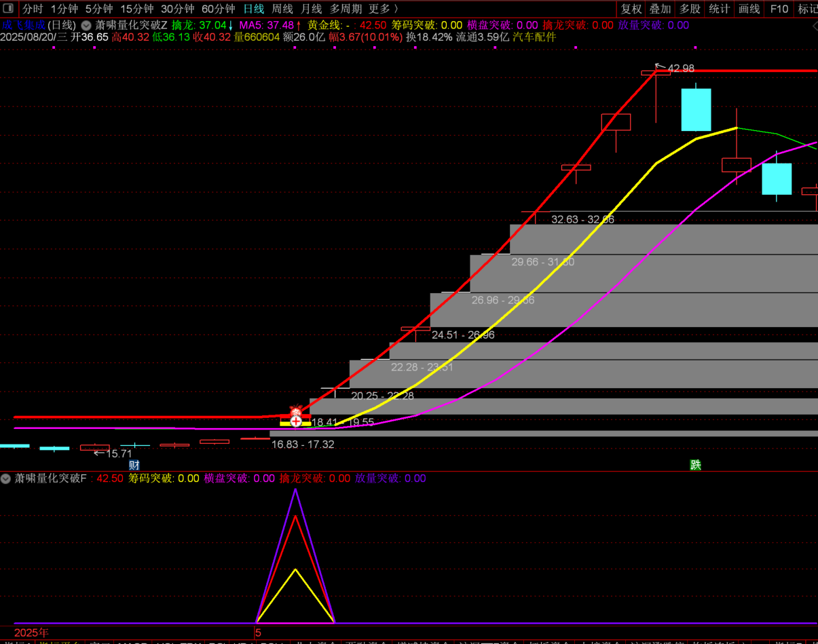Click 筹码突破: 0.00 in the top header

427,25
